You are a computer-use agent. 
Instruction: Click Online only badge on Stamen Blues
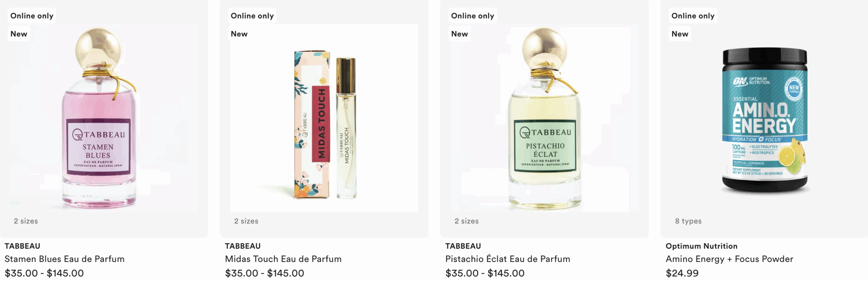point(32,16)
